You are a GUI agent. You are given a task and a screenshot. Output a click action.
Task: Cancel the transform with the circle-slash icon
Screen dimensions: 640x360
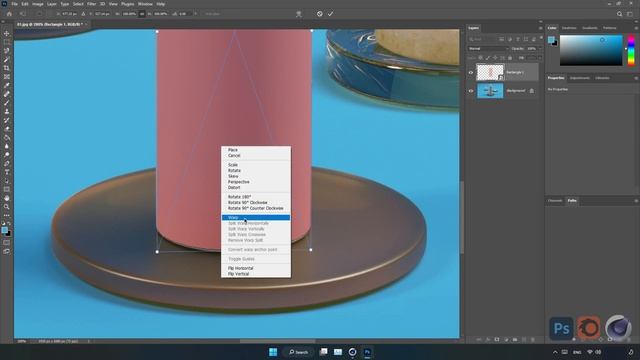tap(320, 14)
